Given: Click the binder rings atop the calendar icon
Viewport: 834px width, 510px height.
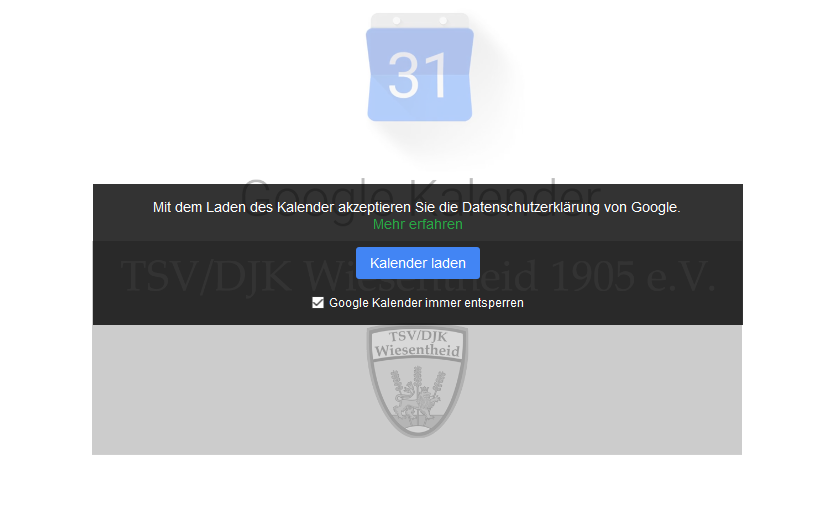Looking at the screenshot, I should 419,20.
